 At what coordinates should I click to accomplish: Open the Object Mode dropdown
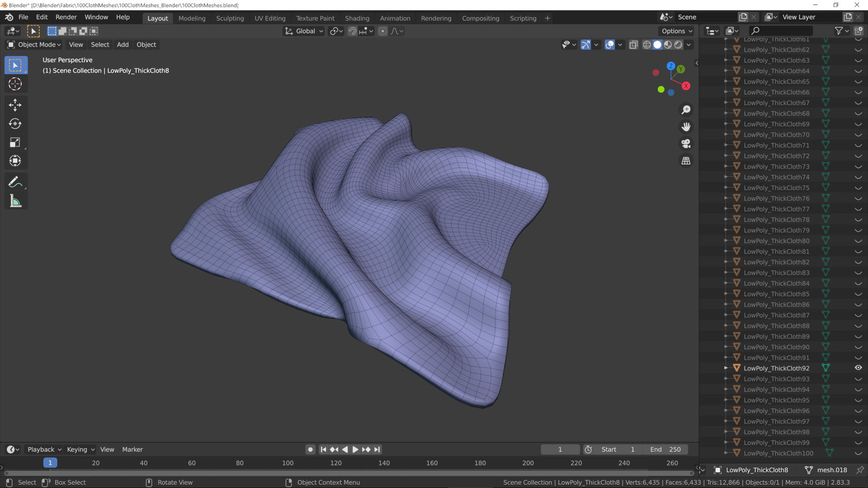[x=34, y=45]
